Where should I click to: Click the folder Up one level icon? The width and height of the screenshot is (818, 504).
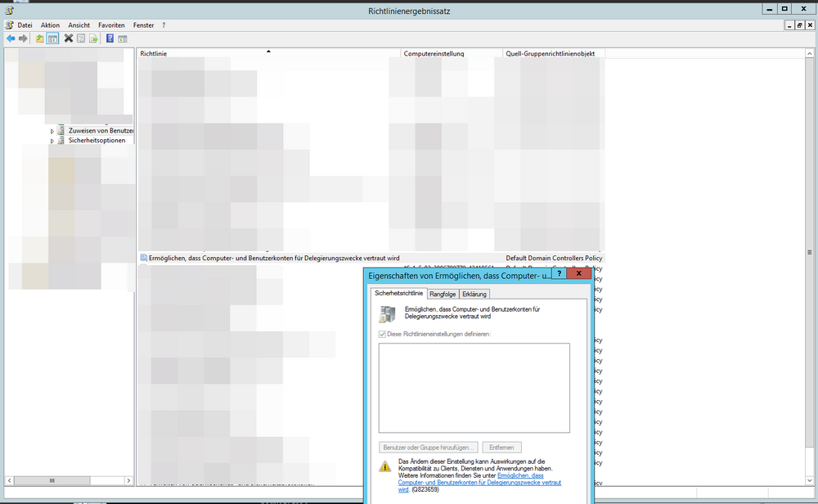(39, 38)
